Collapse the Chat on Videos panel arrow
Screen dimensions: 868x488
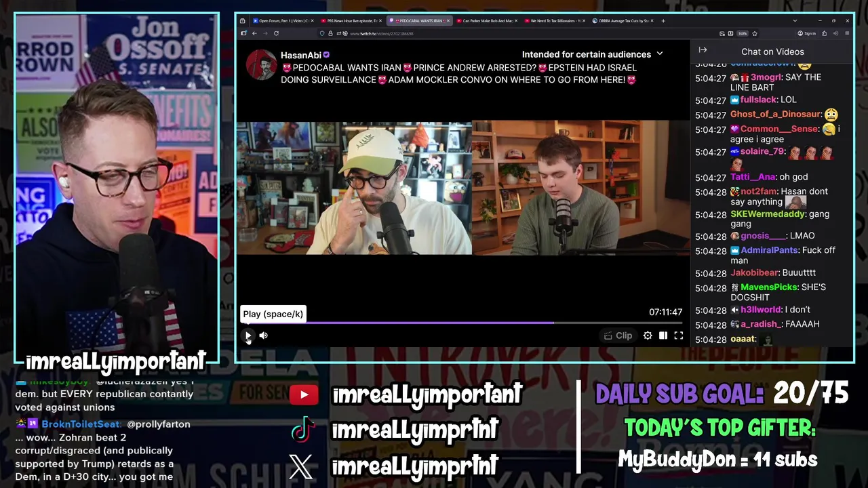click(x=703, y=50)
